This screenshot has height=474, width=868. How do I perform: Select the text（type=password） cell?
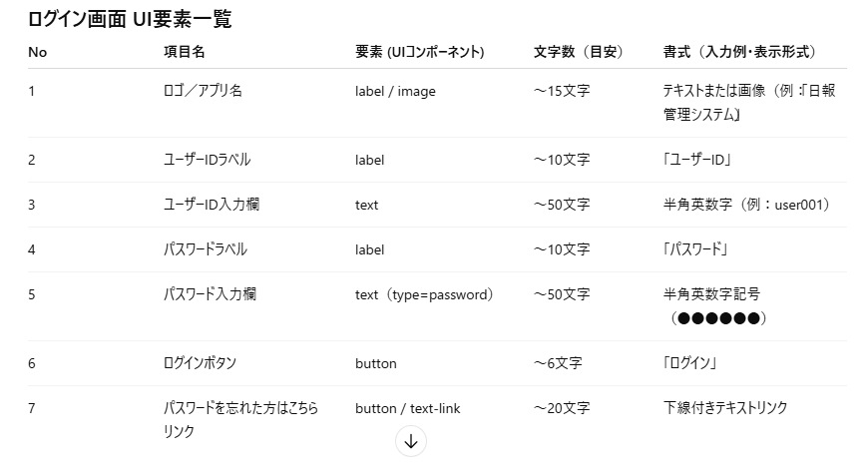pyautogui.click(x=424, y=294)
